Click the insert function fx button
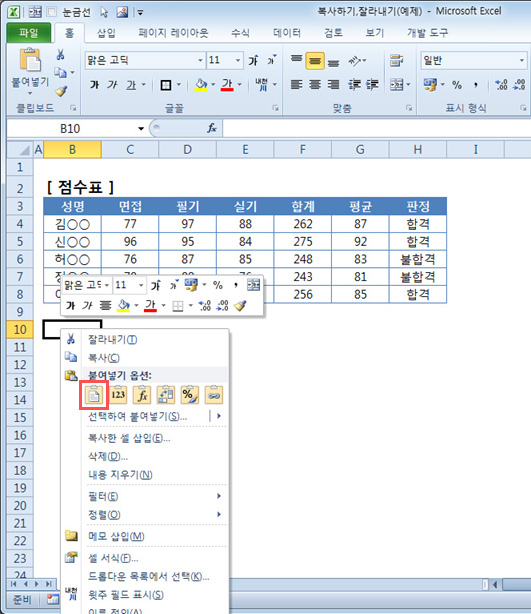This screenshot has width=531, height=614. (x=212, y=128)
